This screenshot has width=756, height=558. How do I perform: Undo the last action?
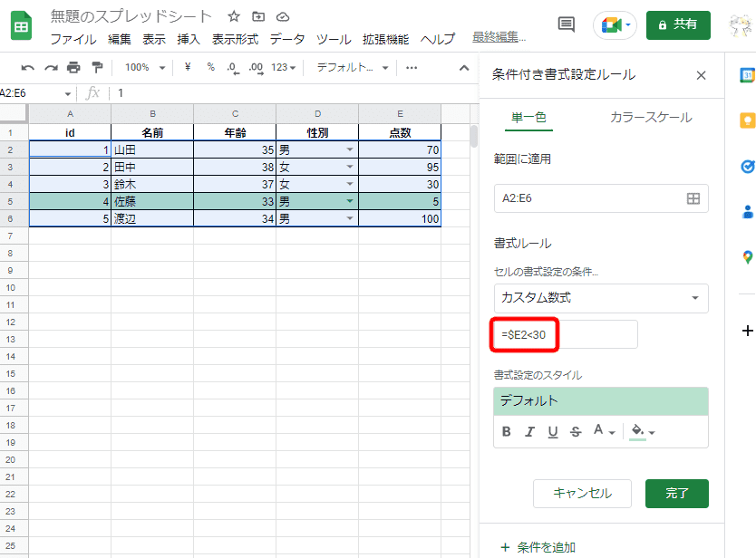tap(27, 68)
